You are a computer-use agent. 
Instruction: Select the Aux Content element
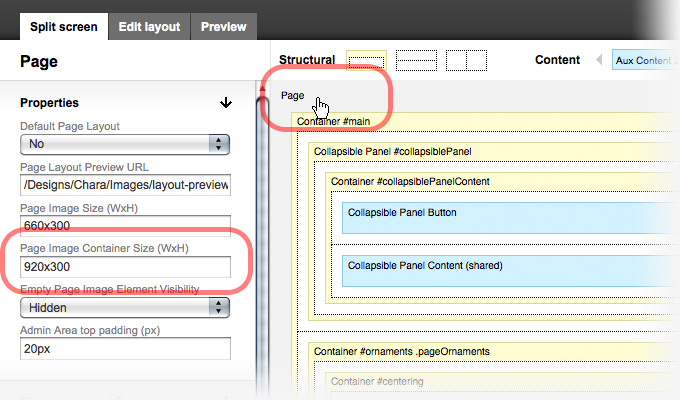645,60
